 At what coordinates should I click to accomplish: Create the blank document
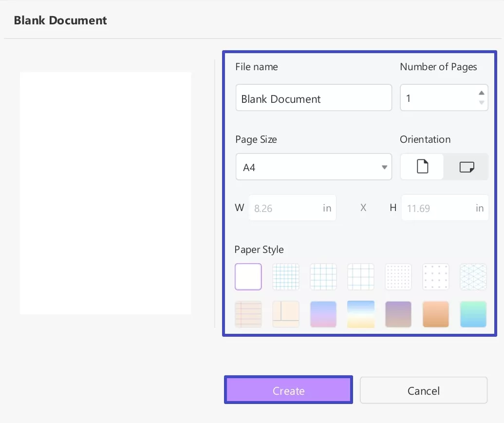(288, 390)
